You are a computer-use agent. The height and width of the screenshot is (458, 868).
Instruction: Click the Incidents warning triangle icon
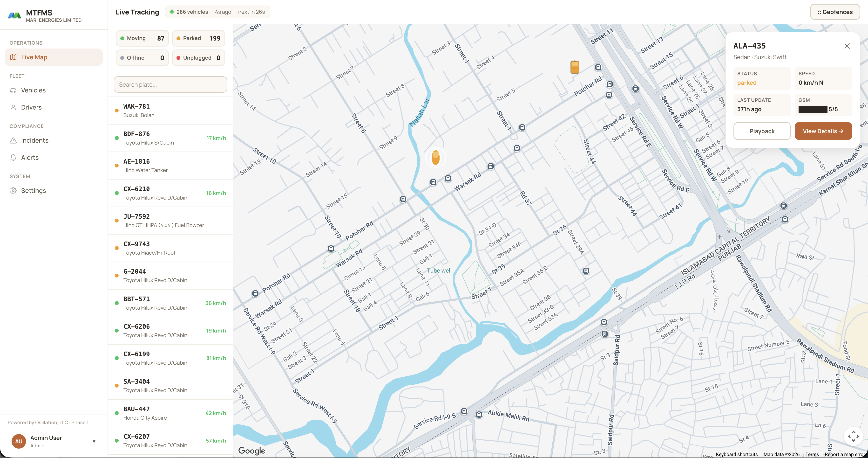[x=13, y=140]
